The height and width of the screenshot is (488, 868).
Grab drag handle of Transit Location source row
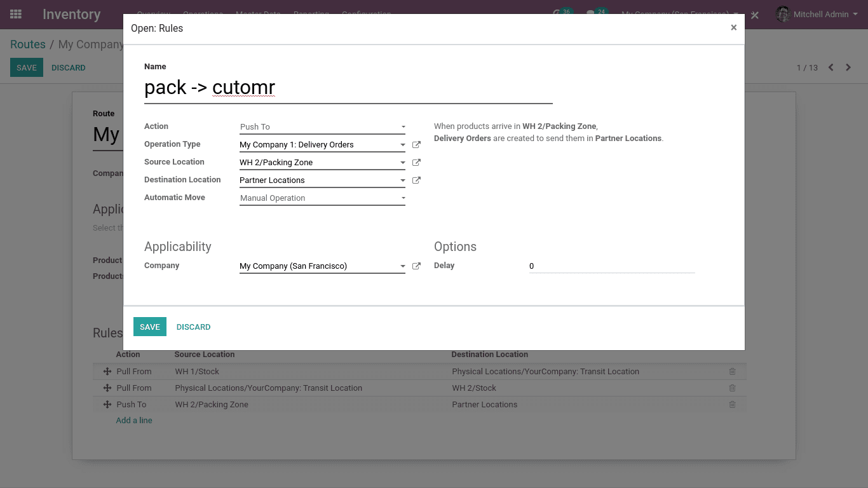[x=107, y=388]
